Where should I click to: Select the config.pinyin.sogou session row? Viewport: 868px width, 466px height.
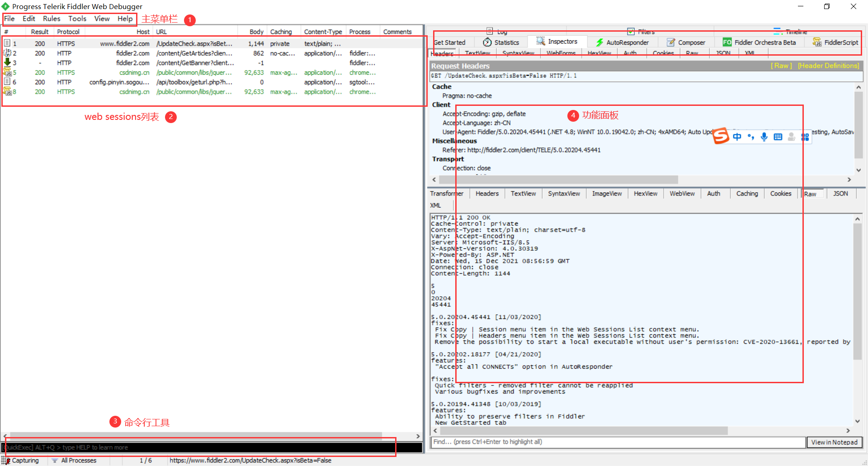click(x=212, y=82)
